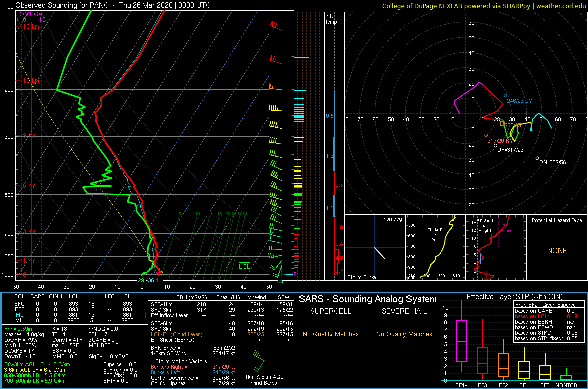Viewport: 588px width, 389px height.
Task: Click the 12 km height marker
Action: tap(30, 81)
